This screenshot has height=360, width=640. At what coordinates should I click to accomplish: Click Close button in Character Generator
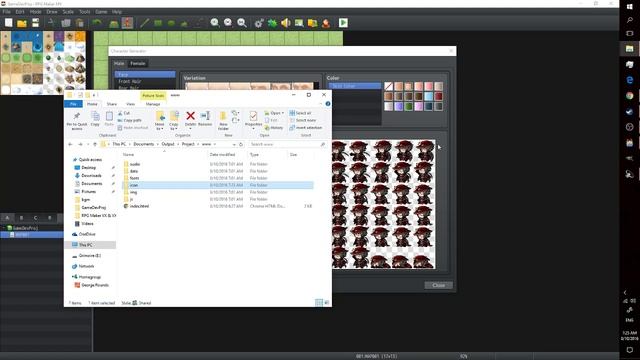coord(438,285)
